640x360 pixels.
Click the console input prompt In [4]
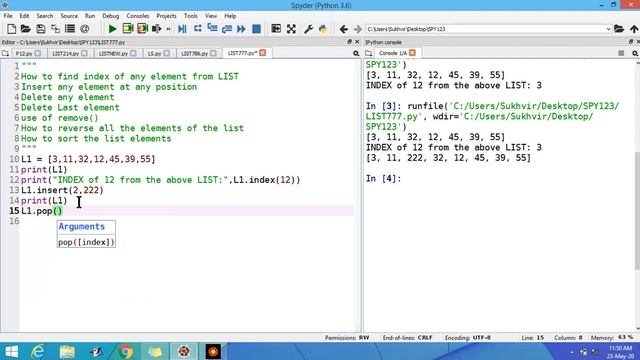tap(383, 179)
